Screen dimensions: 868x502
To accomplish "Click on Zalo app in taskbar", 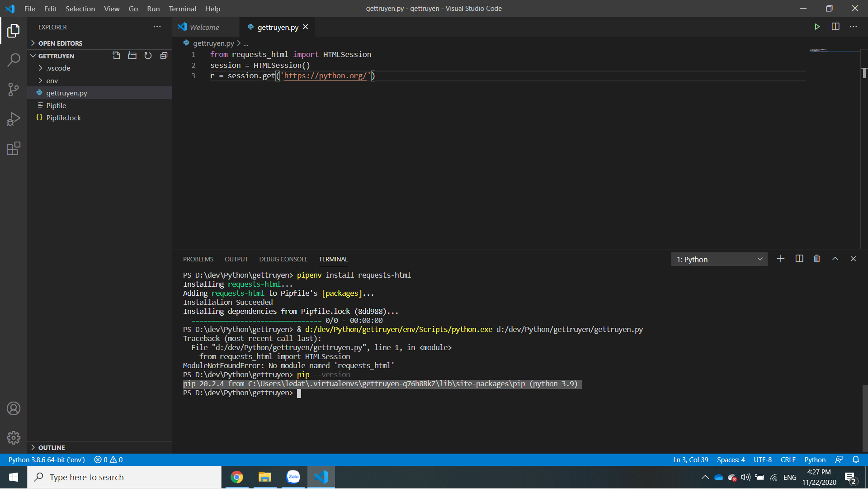I will coord(293,477).
